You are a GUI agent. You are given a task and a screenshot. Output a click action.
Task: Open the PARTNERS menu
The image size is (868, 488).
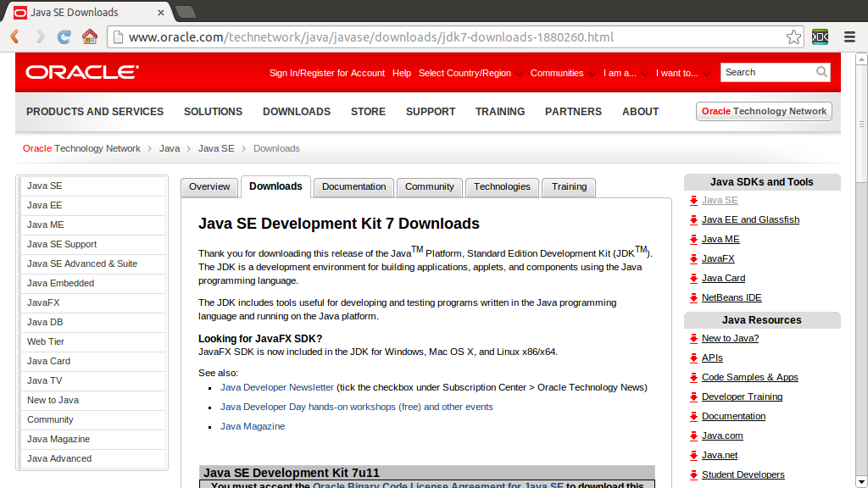(x=573, y=112)
